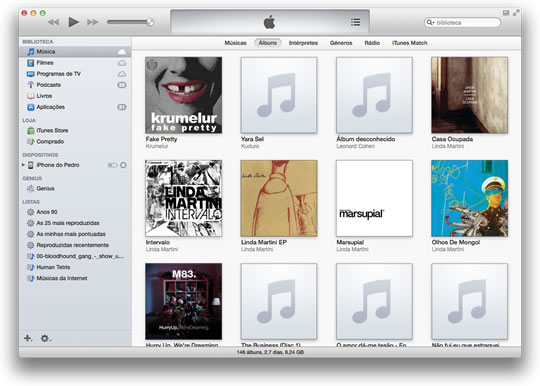Switch to the Intérpretes tab
Image resolution: width=540 pixels, height=386 pixels.
303,43
